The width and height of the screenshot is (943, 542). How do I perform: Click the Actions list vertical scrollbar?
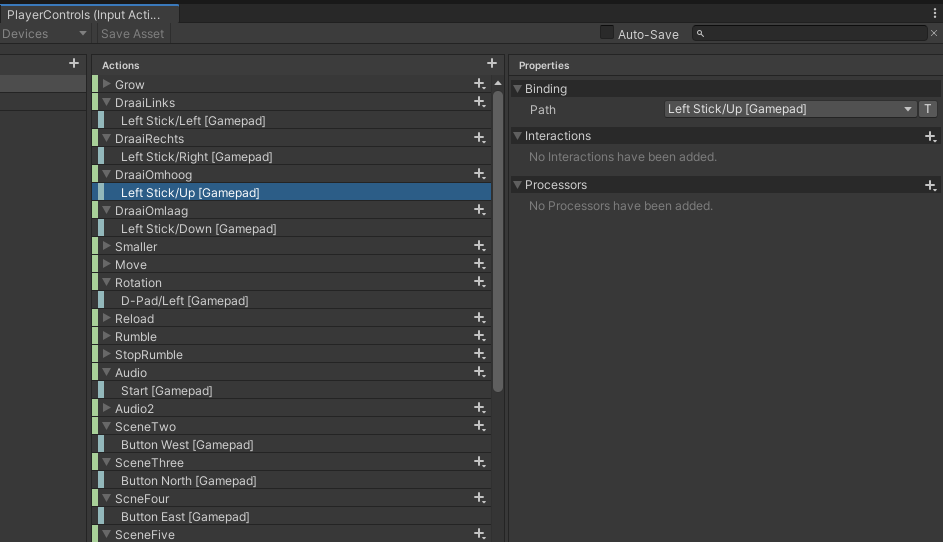[x=498, y=240]
